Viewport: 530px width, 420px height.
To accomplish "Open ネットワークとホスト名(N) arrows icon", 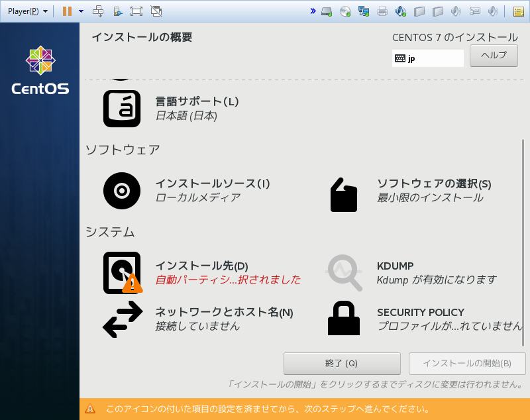I will (x=123, y=319).
